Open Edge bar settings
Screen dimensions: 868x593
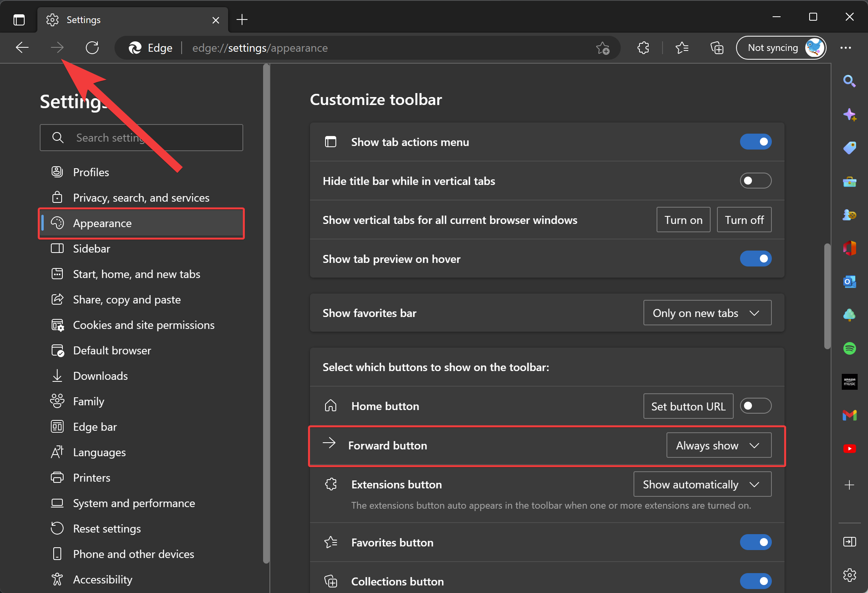coord(141,427)
